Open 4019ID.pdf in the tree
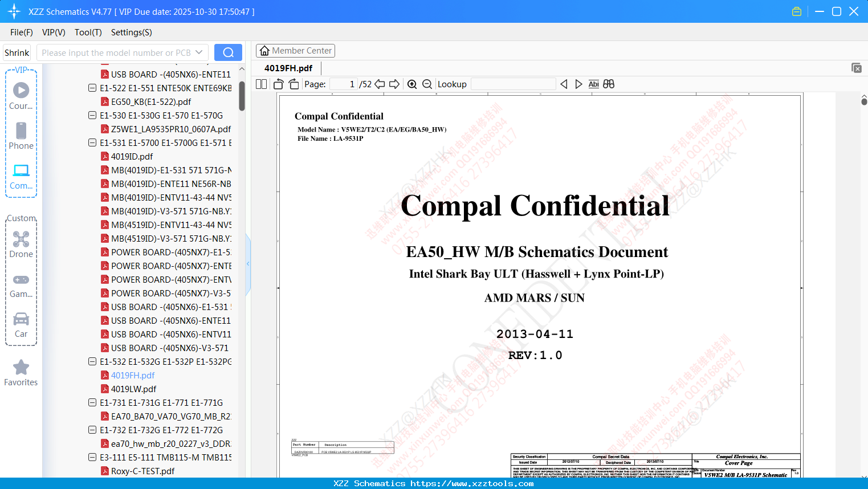This screenshot has height=489, width=868. [x=127, y=156]
